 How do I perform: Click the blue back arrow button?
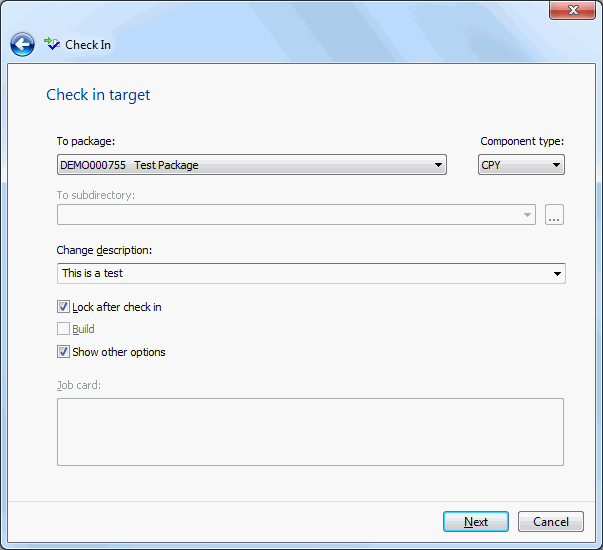click(22, 45)
